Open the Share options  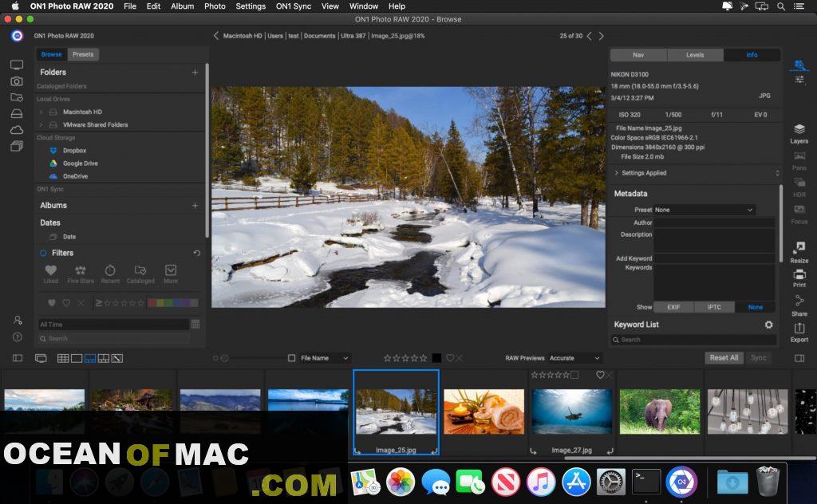tap(799, 305)
